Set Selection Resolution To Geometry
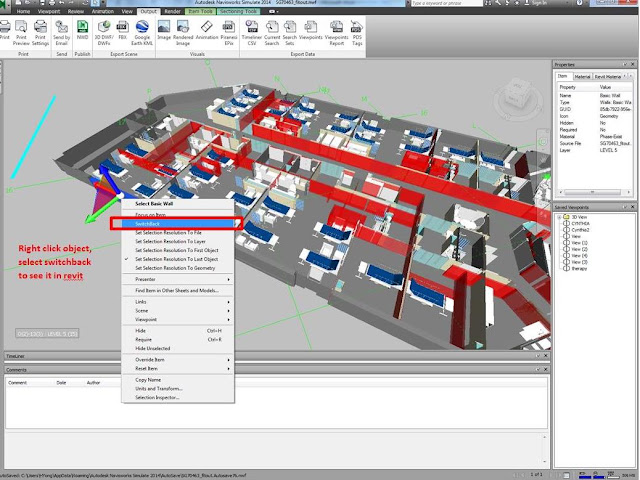This screenshot has height=480, width=640. pos(178,268)
